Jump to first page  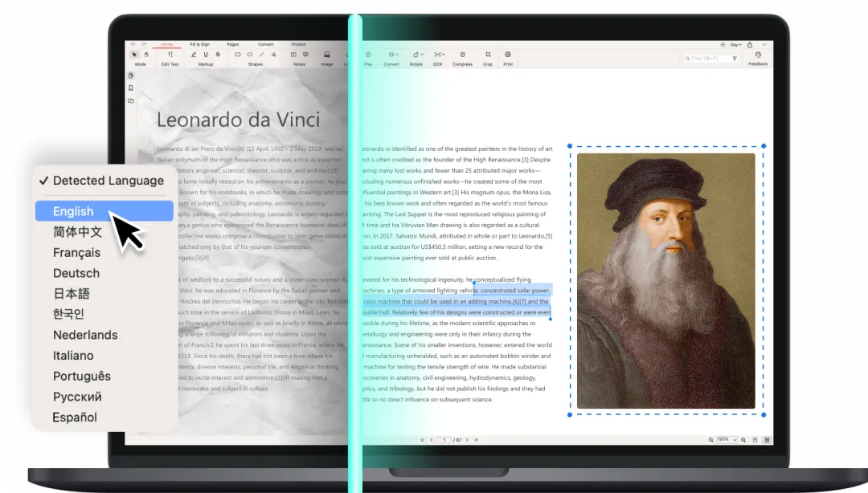[x=423, y=440]
